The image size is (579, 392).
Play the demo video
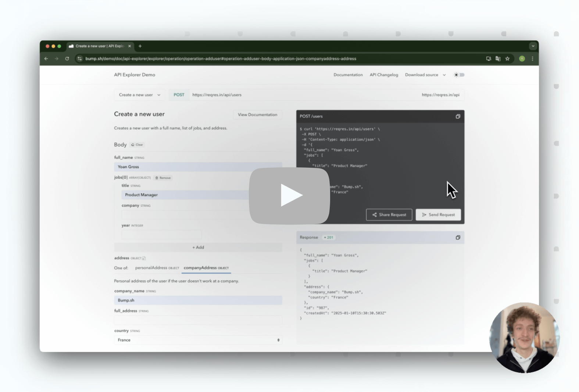[x=289, y=196]
